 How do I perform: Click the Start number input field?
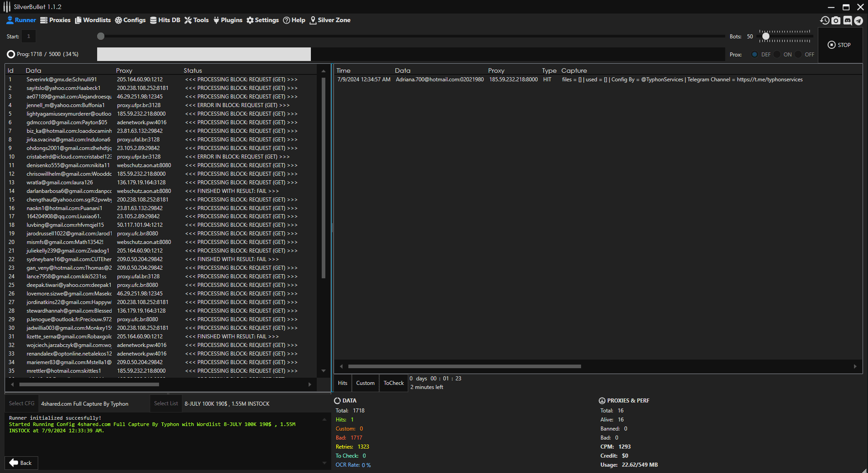tap(28, 36)
